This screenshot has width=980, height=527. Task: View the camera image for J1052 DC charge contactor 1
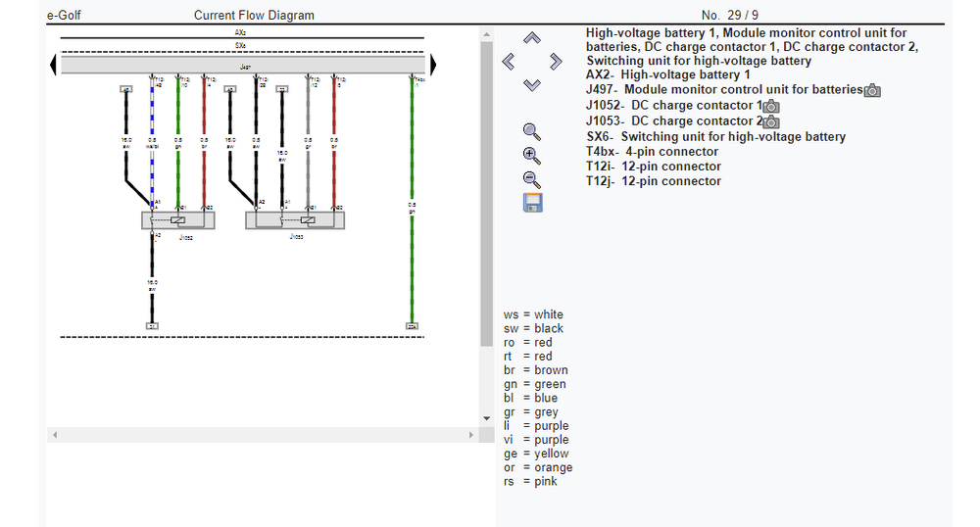coord(771,106)
